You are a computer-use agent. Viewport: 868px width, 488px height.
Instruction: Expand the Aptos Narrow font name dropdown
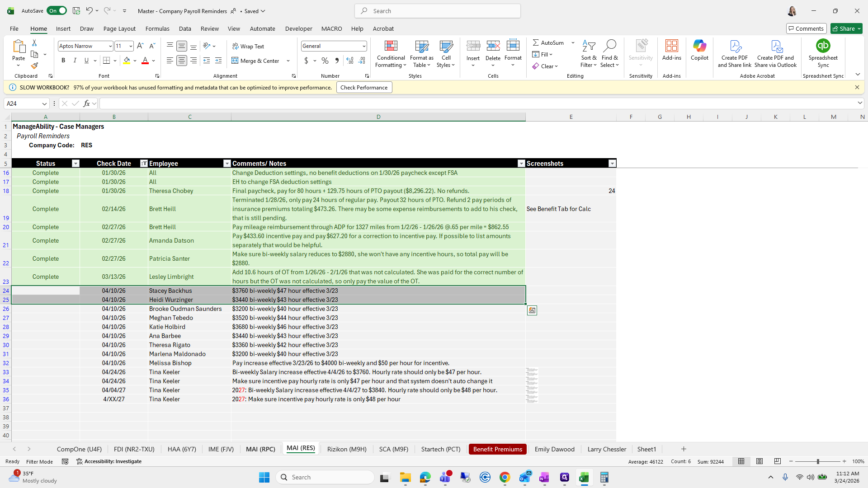110,46
